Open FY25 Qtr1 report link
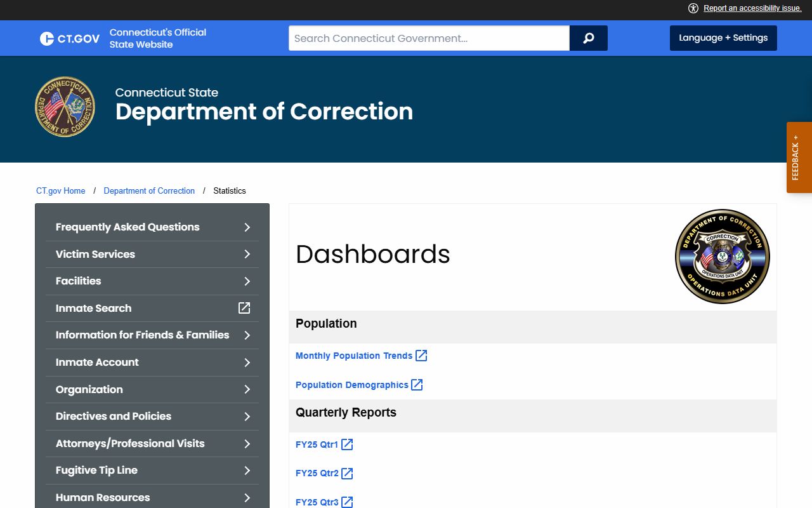The image size is (812, 508). [317, 444]
